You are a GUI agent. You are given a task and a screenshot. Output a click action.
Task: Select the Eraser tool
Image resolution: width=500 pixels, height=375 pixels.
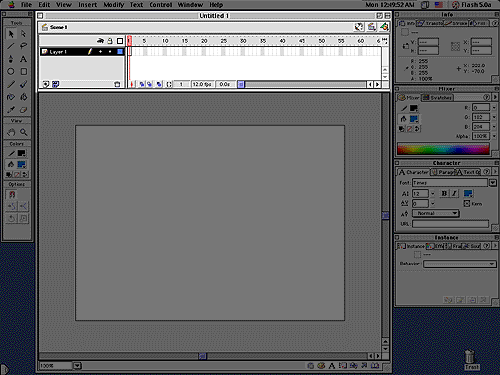pos(23,110)
